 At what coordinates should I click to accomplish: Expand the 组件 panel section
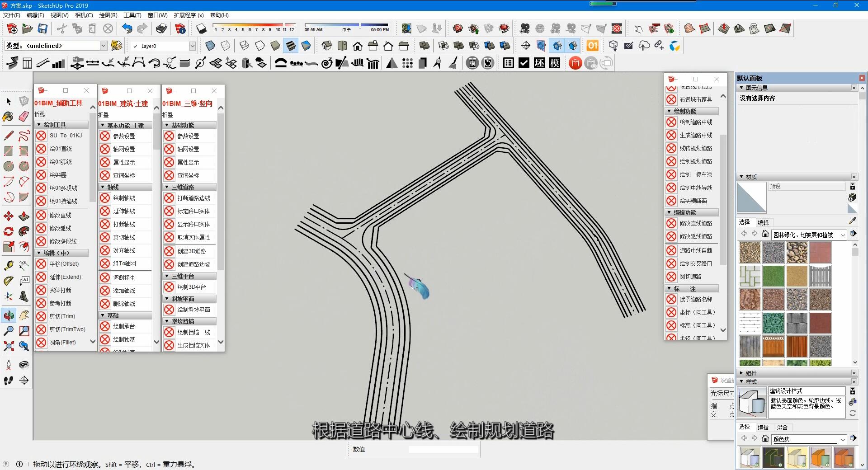[741, 373]
